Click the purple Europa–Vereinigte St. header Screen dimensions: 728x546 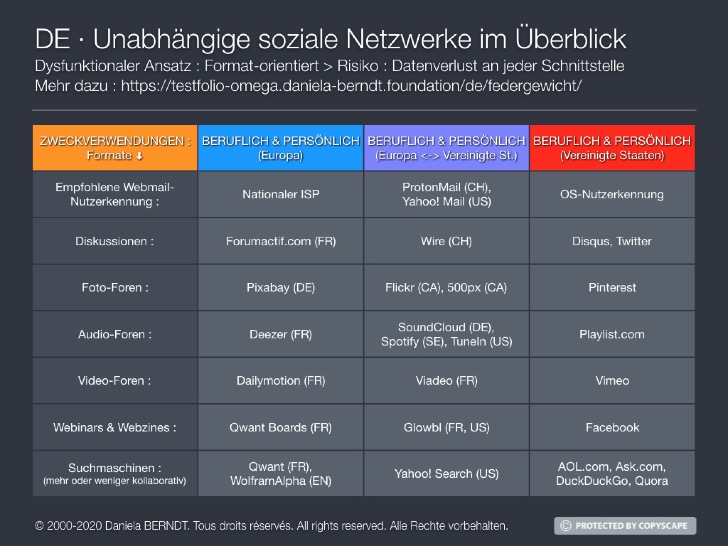[x=446, y=148]
